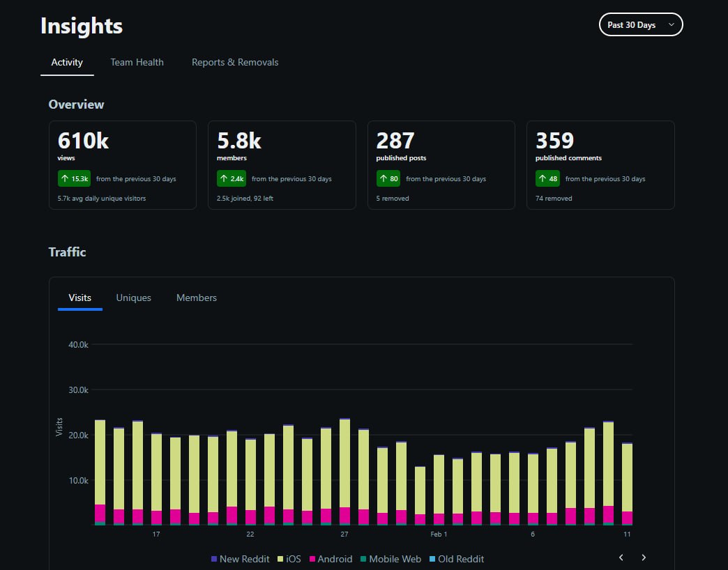Switch traffic chart to Members
This screenshot has height=570, width=728.
196,298
